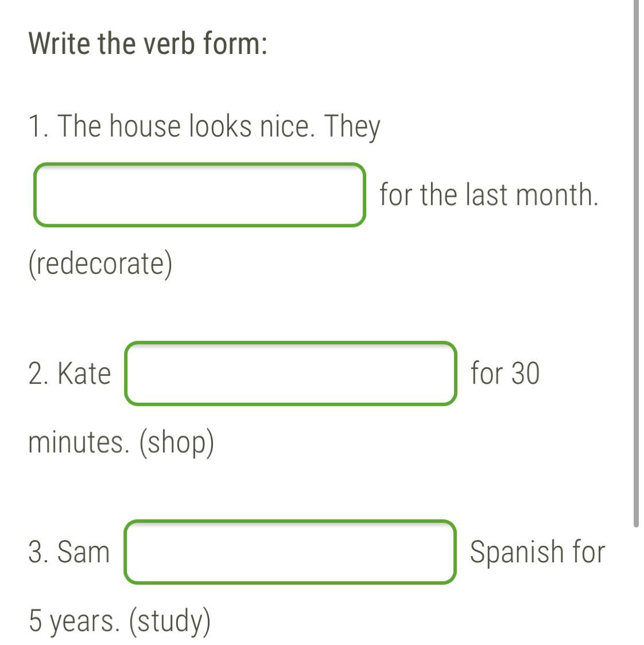The height and width of the screenshot is (645, 644).
Task: Click the "3. Sam" label
Action: [69, 551]
